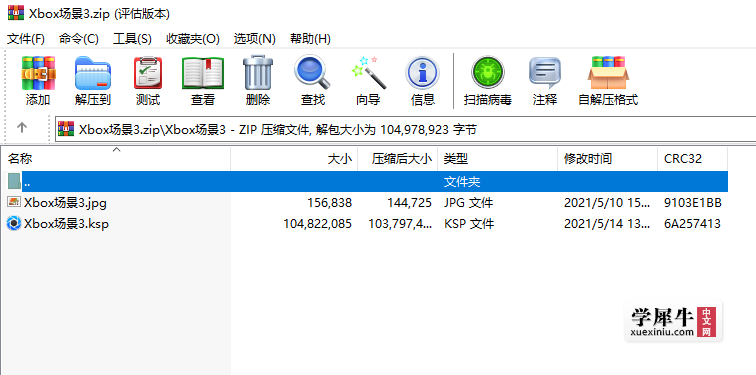Click the Add (添加) toolbar icon
The width and height of the screenshot is (756, 375).
tap(38, 73)
